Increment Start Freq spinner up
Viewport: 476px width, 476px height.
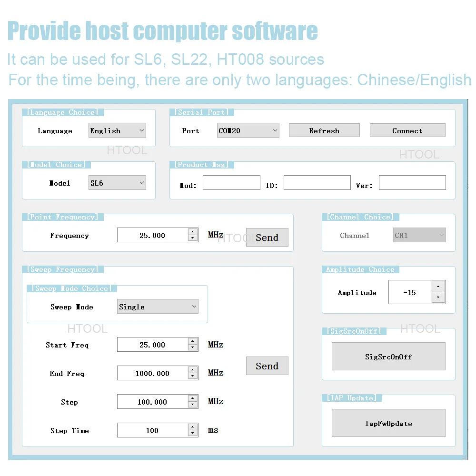point(192,341)
